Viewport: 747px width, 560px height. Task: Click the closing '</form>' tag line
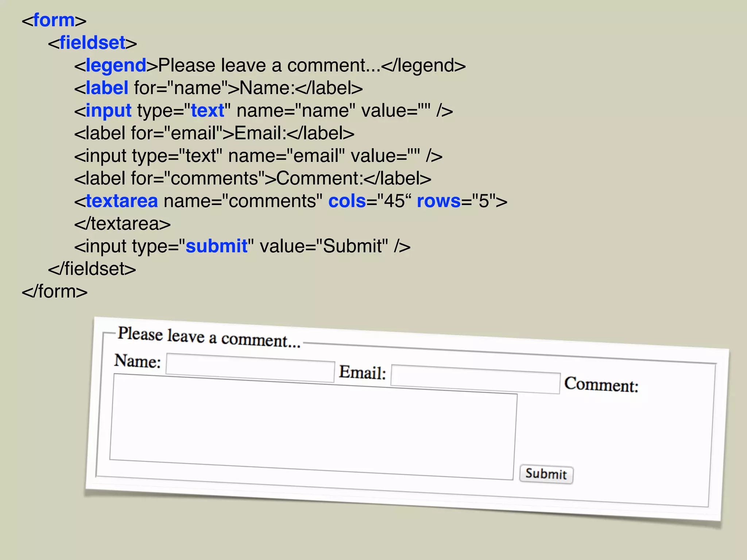point(55,292)
